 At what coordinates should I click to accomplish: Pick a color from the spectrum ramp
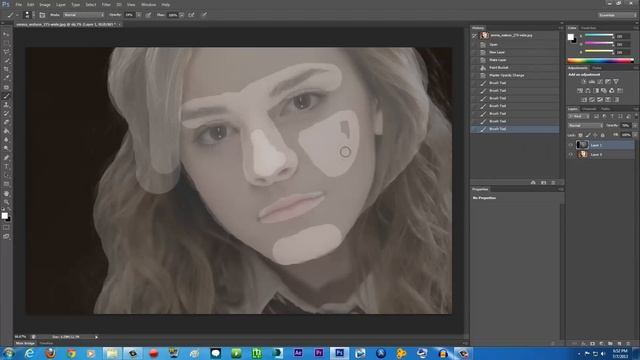pos(600,61)
